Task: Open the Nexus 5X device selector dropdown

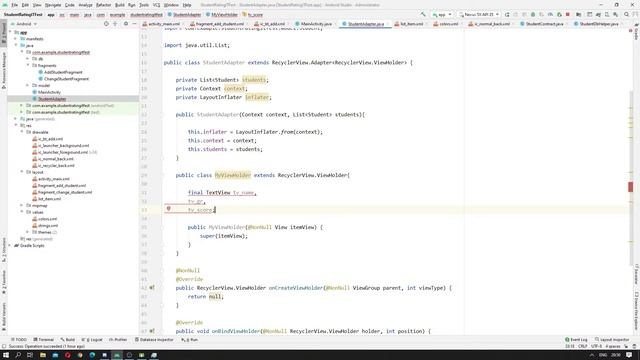Action: (479, 14)
